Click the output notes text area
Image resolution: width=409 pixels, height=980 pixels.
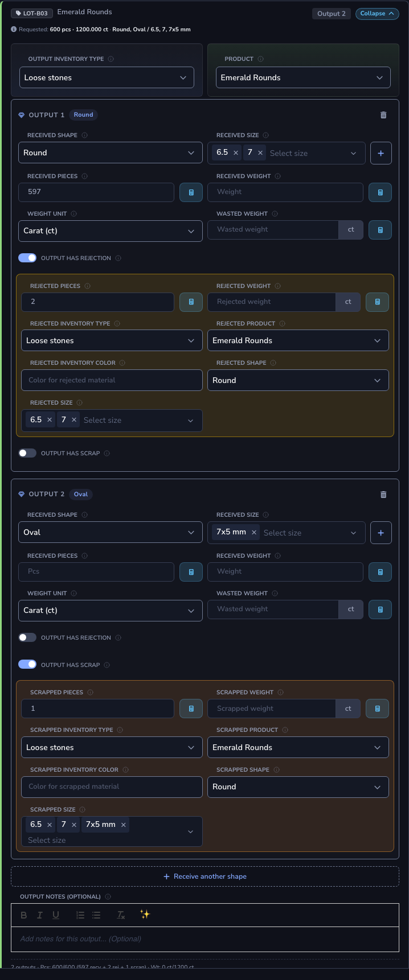(205, 939)
